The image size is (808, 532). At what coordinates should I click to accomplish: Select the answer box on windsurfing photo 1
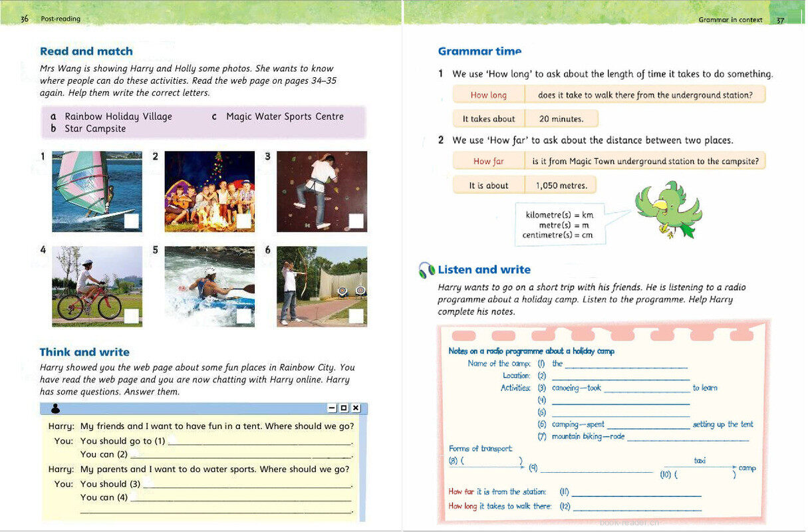click(x=131, y=221)
